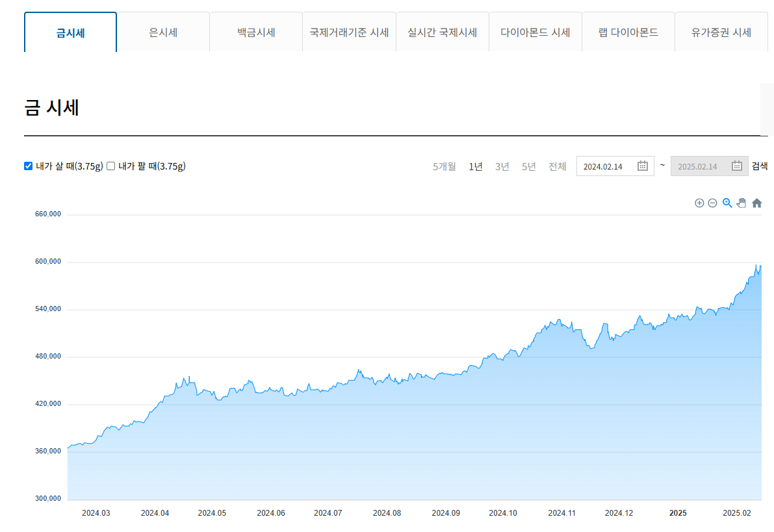Select the 유가증권 시세 tab
Image resolution: width=774 pixels, height=532 pixels.
click(721, 32)
